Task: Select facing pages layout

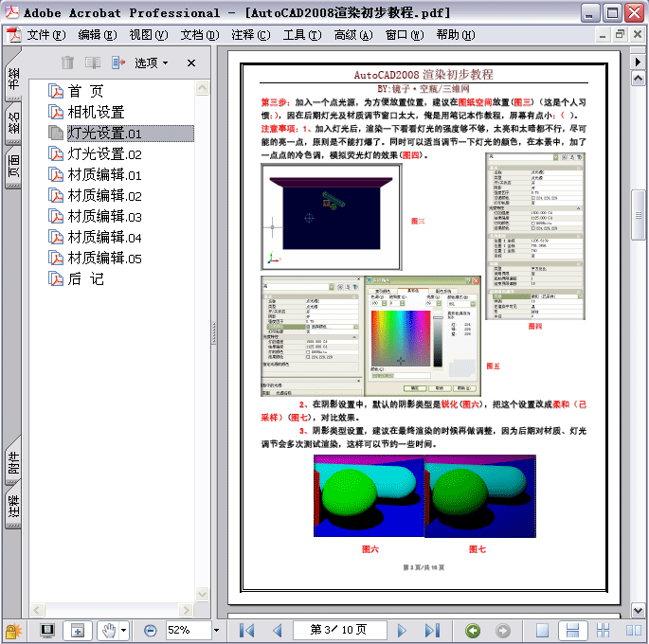Action: pyautogui.click(x=633, y=631)
